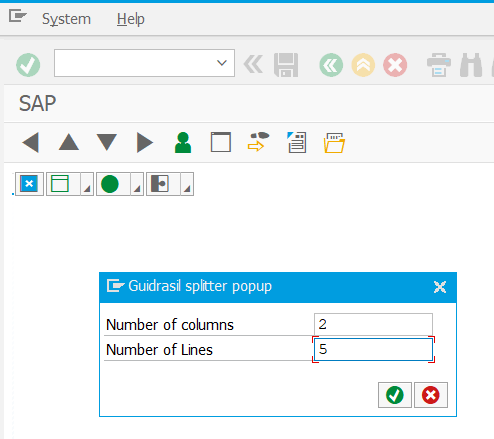Click the right arrow navigation icon
Screen dimensions: 494x439
(x=145, y=143)
